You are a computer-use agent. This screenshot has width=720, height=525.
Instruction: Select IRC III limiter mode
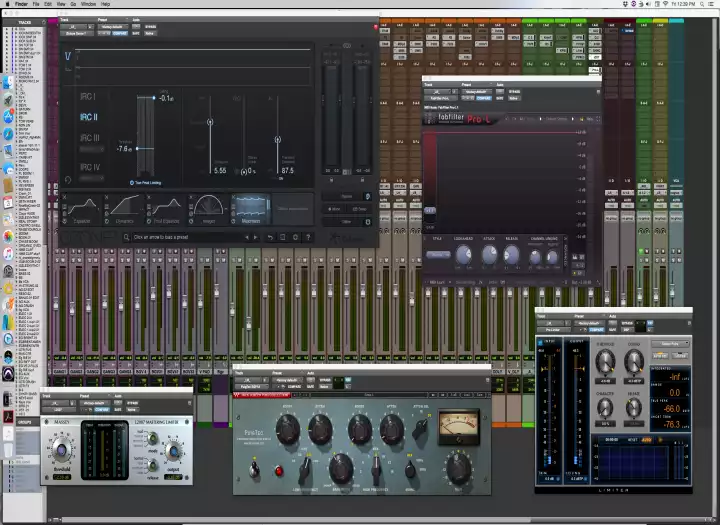point(89,138)
